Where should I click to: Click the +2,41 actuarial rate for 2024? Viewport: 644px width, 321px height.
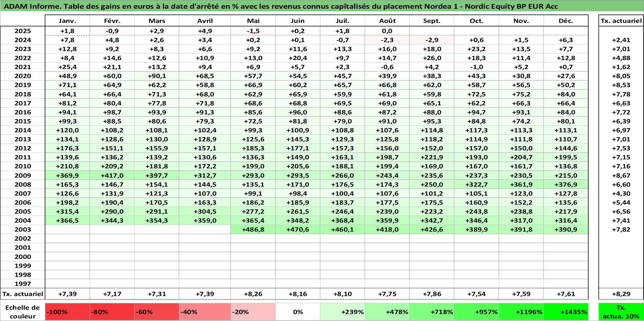tap(621, 40)
